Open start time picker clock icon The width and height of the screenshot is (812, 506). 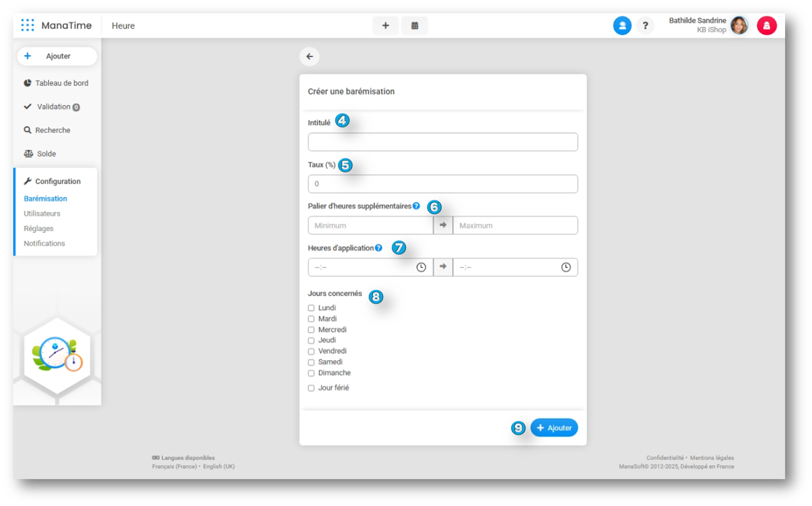coord(421,267)
